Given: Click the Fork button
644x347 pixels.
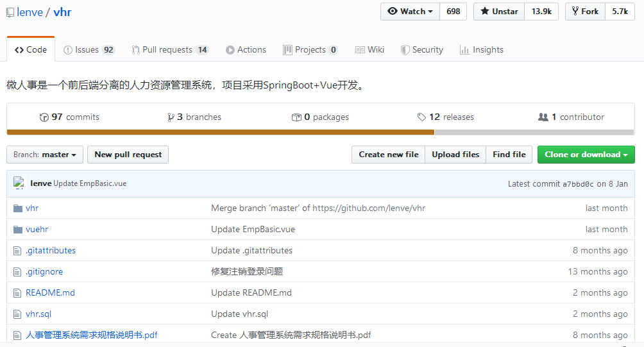Looking at the screenshot, I should pos(585,12).
